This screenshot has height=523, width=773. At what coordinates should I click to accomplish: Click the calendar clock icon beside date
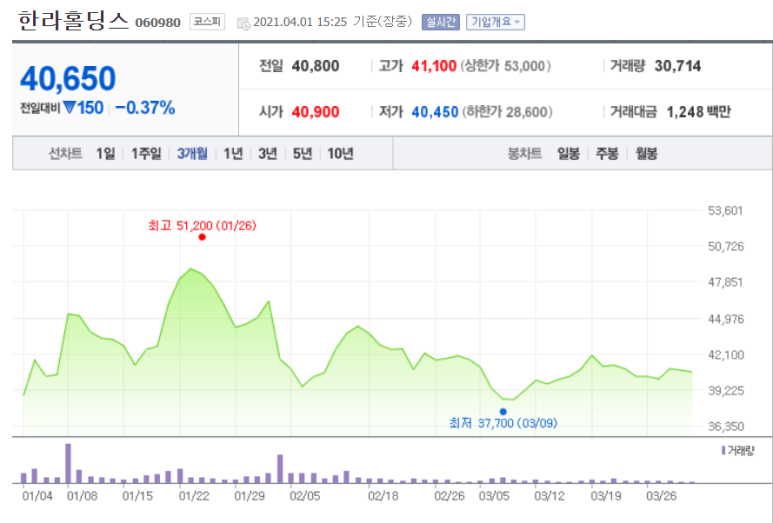(244, 23)
